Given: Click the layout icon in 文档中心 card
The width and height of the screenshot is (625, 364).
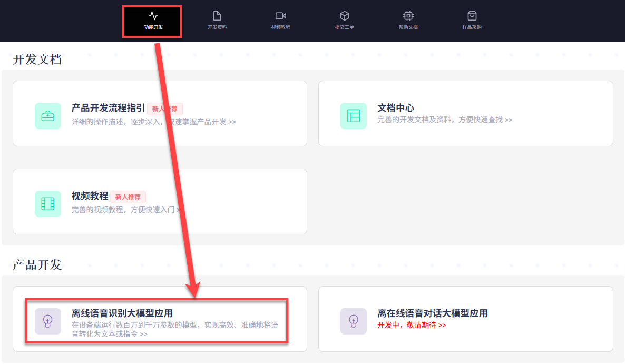Looking at the screenshot, I should tap(354, 116).
